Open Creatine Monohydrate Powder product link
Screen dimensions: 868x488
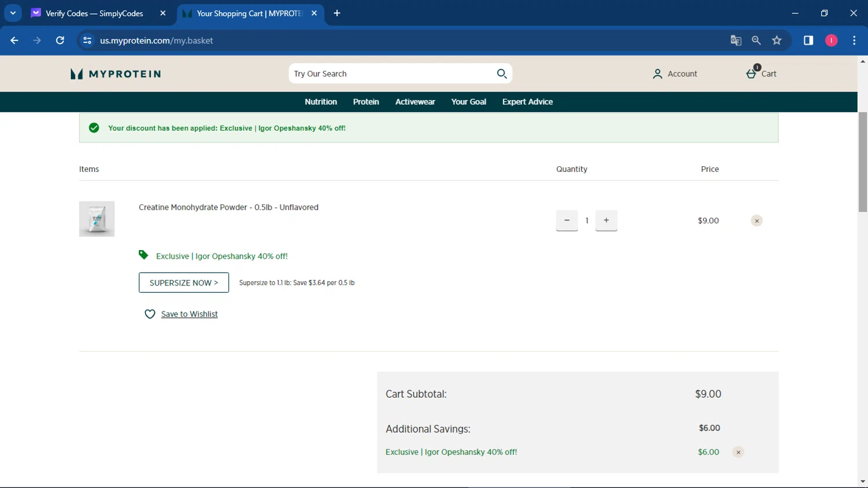229,207
